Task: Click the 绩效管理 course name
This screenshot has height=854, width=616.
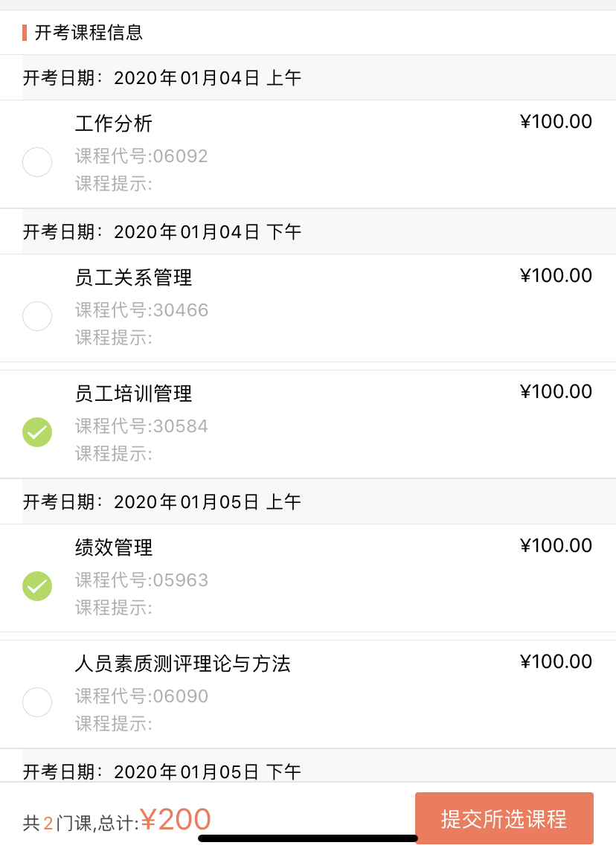Action: [114, 548]
